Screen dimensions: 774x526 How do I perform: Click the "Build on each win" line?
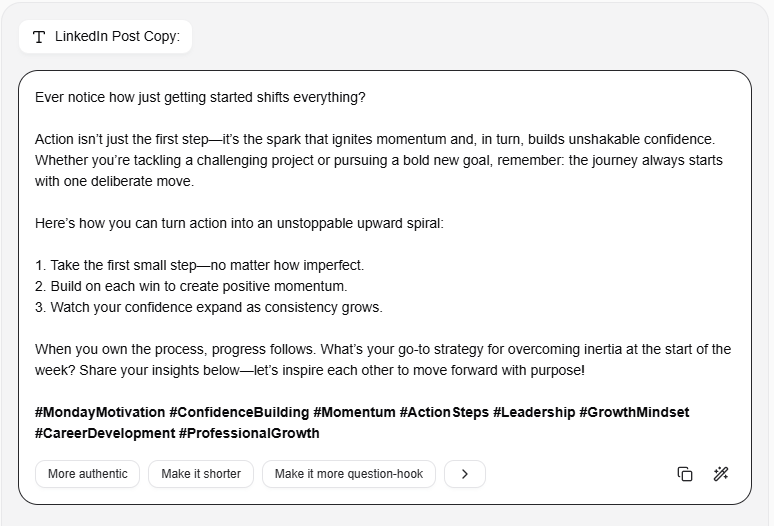[x=191, y=286]
